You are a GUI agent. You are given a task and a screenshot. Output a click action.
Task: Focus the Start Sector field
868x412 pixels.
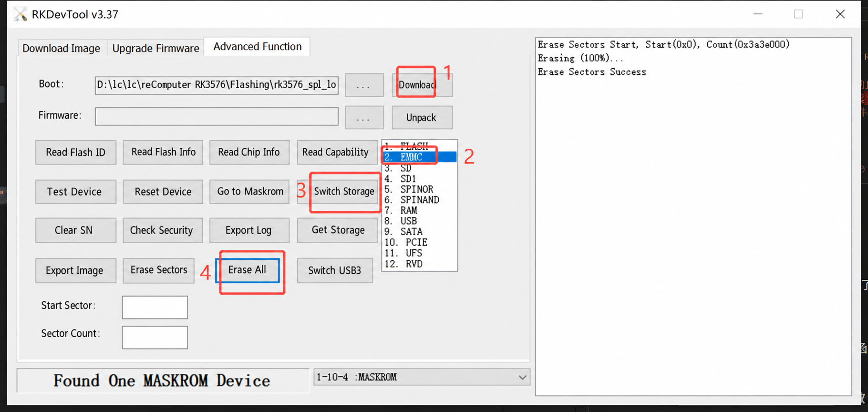[155, 308]
